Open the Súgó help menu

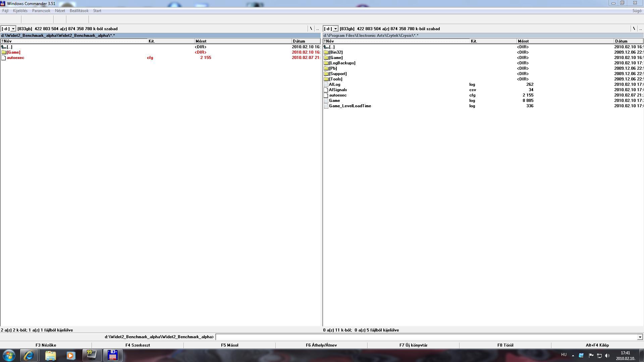(x=637, y=11)
